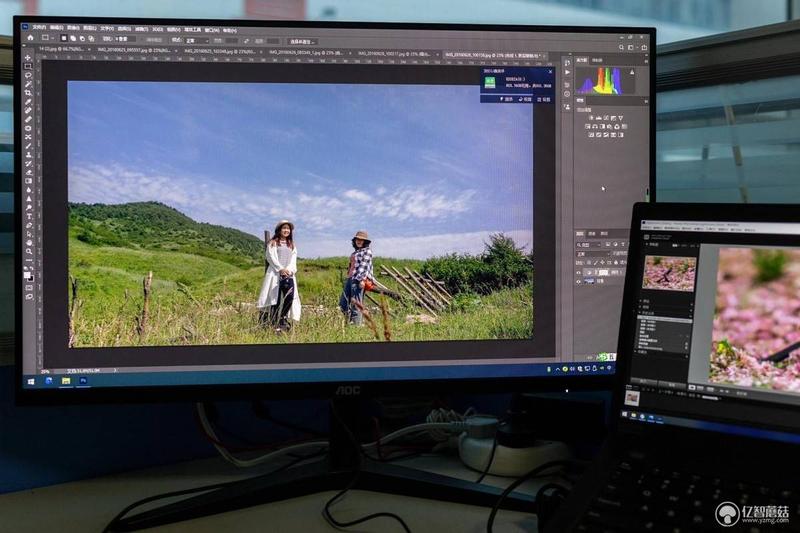Open the File (文件) menu

[39, 27]
